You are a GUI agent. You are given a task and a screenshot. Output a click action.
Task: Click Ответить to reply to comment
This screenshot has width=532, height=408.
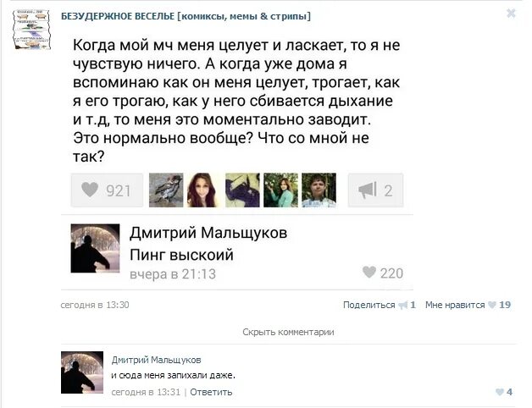click(x=211, y=392)
